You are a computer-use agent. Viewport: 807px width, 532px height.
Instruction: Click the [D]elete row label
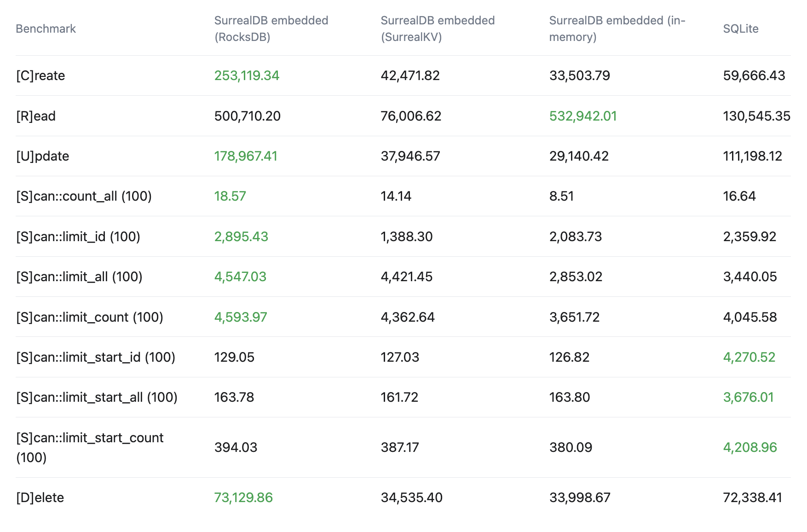[x=40, y=497]
